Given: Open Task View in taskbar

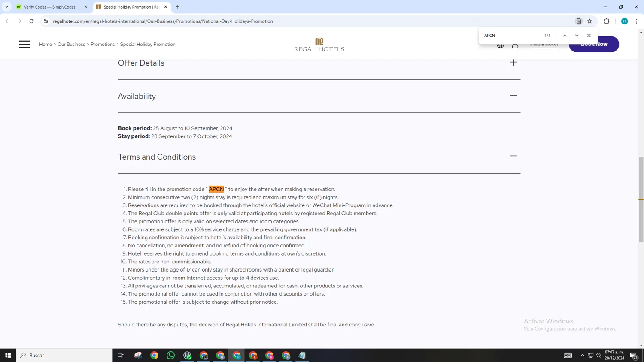Looking at the screenshot, I should click(x=121, y=355).
